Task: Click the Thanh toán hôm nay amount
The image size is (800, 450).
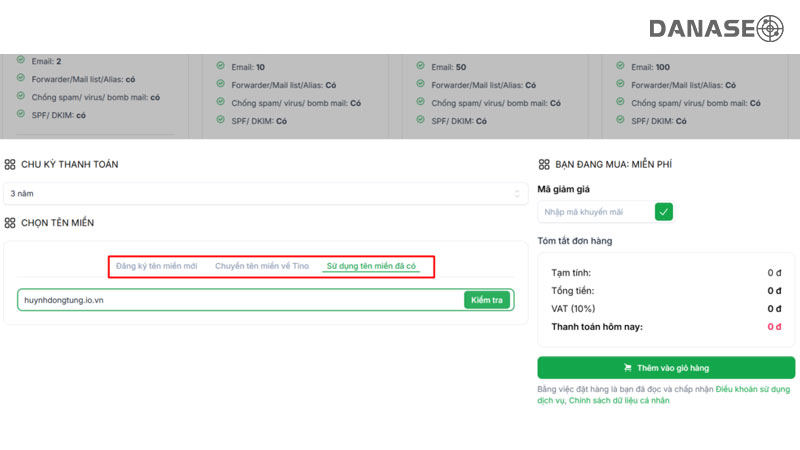Action: click(x=774, y=327)
